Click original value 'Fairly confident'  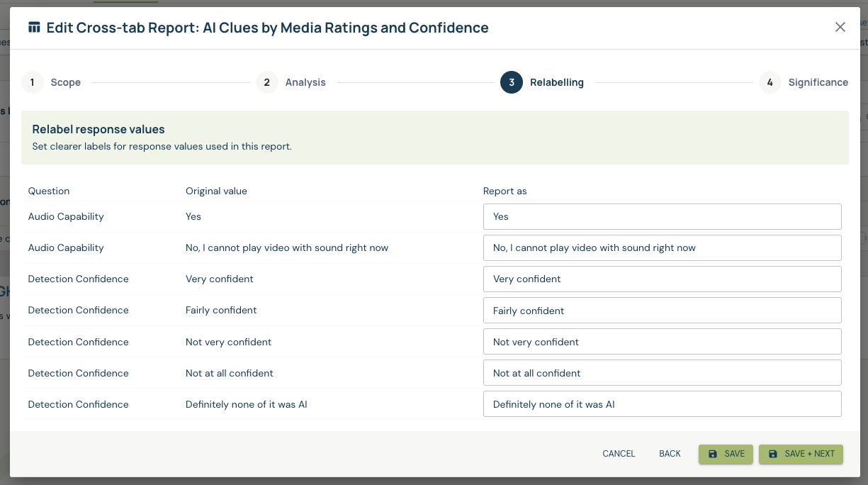pos(221,310)
